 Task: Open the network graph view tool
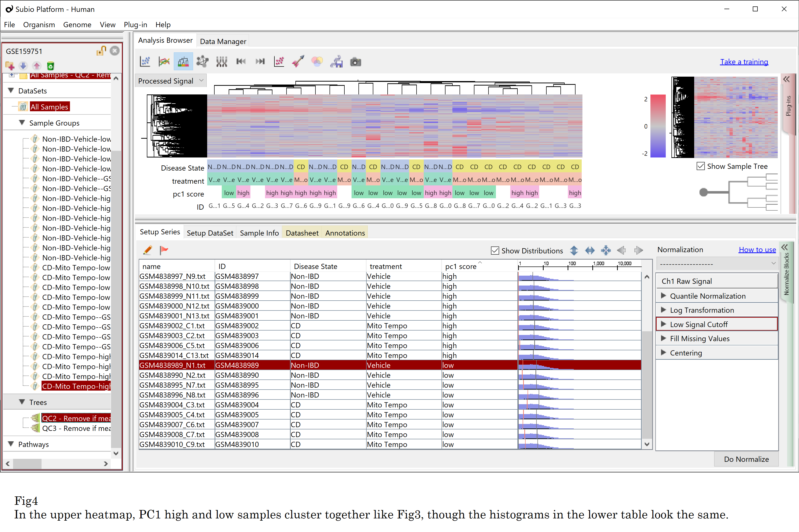(202, 61)
